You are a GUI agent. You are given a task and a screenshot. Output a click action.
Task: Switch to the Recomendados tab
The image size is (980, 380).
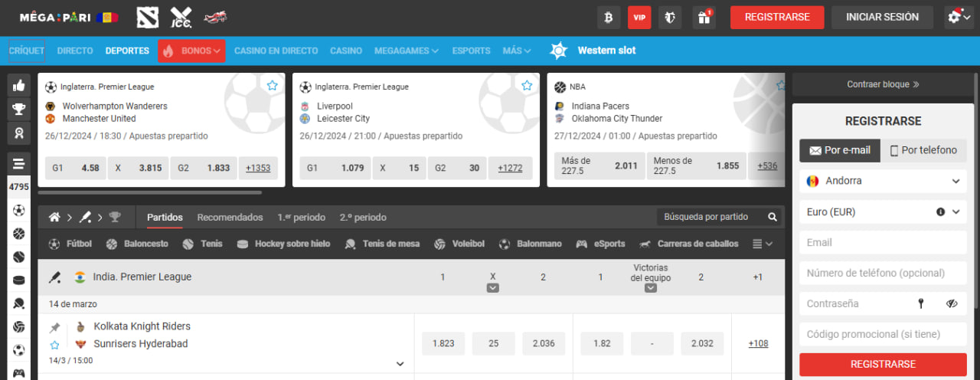230,218
